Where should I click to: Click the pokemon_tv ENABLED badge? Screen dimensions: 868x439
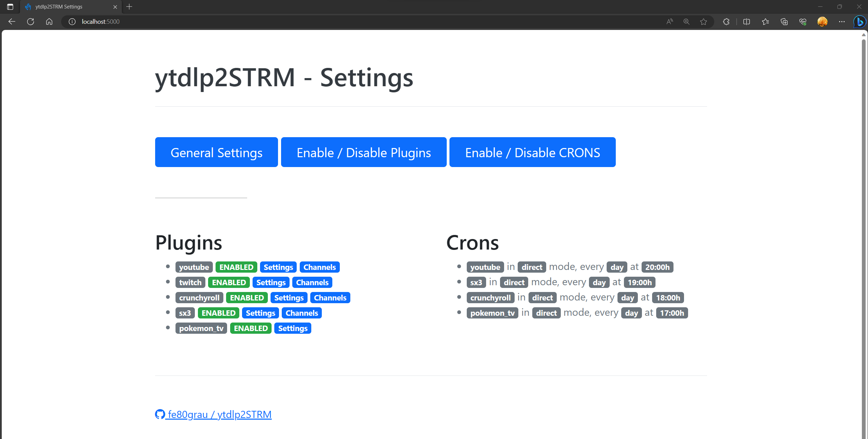click(251, 328)
